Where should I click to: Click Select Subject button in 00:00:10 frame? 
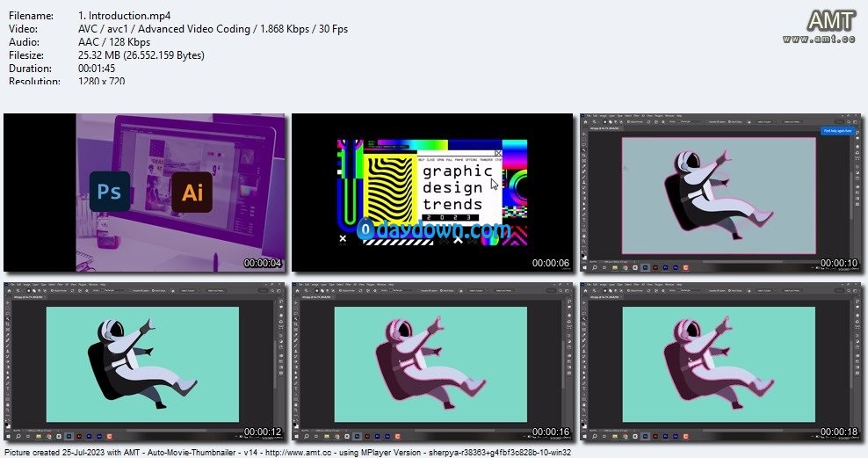pos(764,122)
